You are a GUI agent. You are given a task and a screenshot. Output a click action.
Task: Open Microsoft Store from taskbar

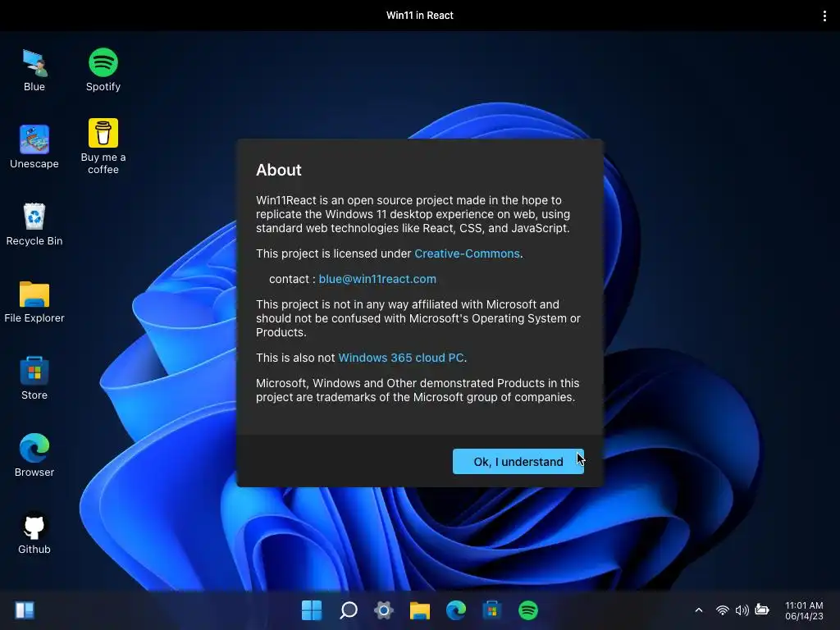pyautogui.click(x=492, y=610)
